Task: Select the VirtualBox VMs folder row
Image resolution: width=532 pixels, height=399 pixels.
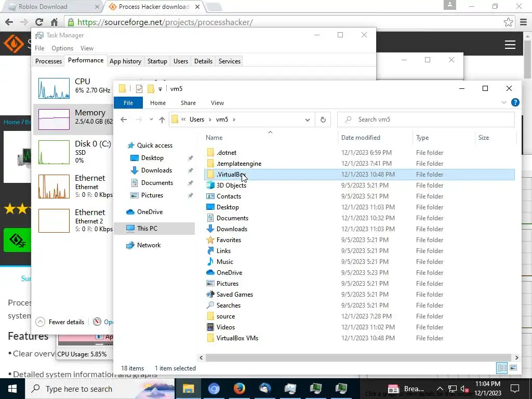Action: pos(360,338)
